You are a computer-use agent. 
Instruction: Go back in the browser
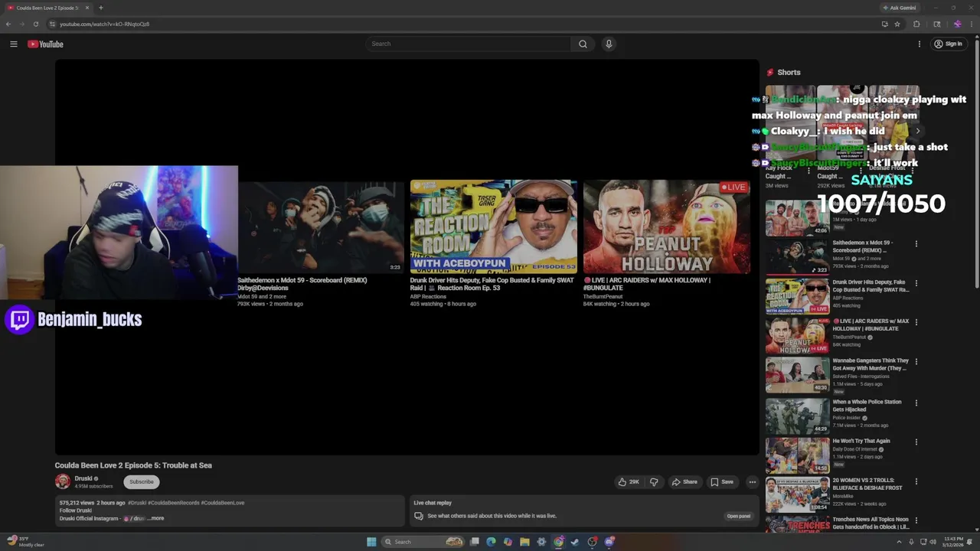point(8,24)
